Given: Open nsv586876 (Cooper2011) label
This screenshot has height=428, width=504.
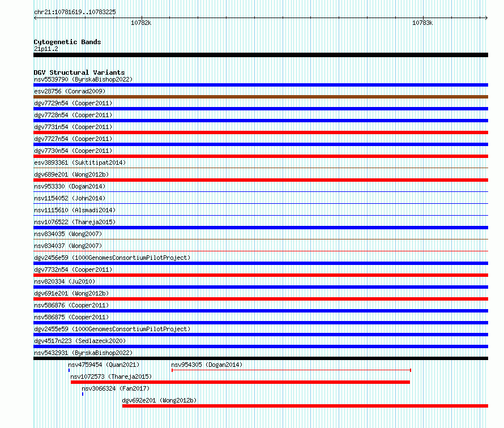Looking at the screenshot, I should pos(71,305).
